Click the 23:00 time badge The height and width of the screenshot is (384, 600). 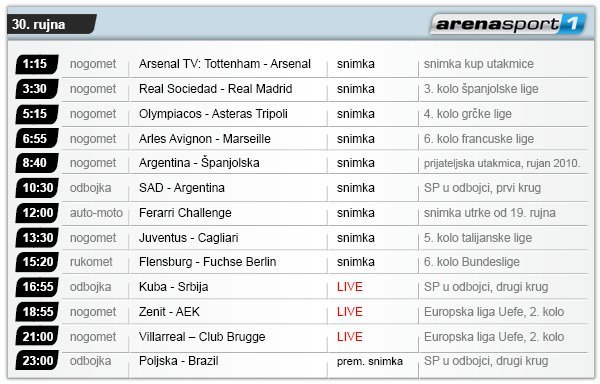pos(37,361)
